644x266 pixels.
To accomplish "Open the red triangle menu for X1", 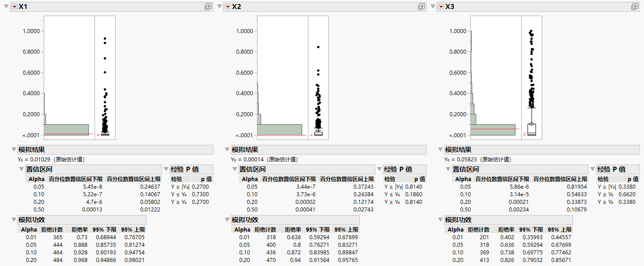I will [x=14, y=7].
